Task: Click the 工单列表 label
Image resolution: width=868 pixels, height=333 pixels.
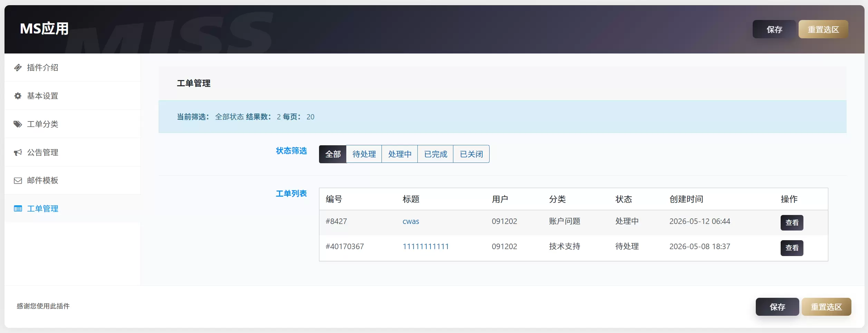Action: [291, 194]
